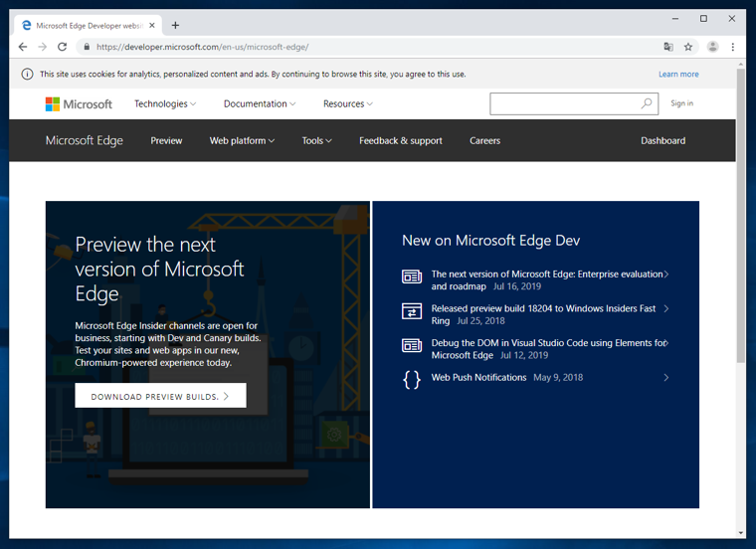Open Feedback & support in nav bar
The width and height of the screenshot is (756, 549).
coord(400,141)
